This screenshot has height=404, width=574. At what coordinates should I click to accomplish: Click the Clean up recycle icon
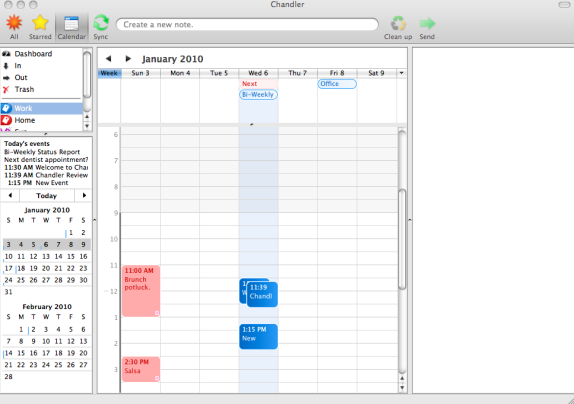(398, 23)
